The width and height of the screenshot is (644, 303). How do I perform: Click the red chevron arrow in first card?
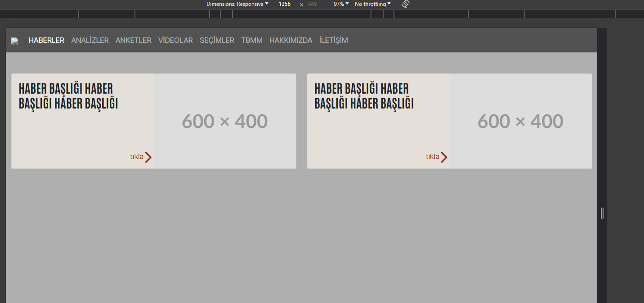click(x=148, y=157)
